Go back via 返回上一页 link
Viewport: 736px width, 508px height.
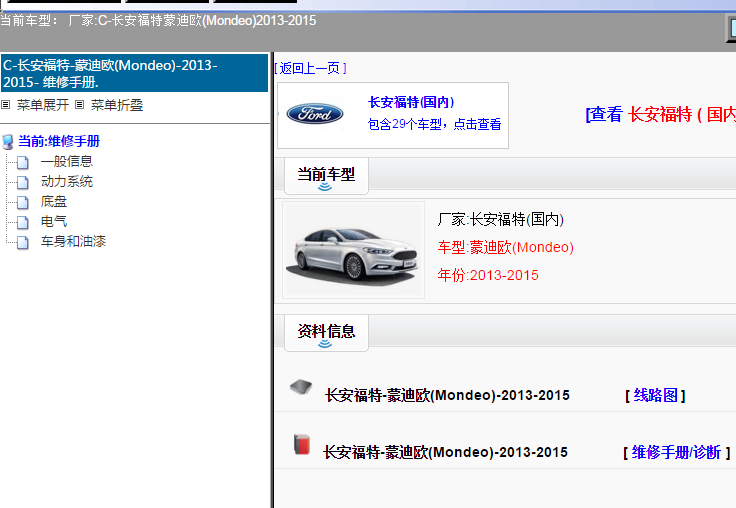click(310, 69)
